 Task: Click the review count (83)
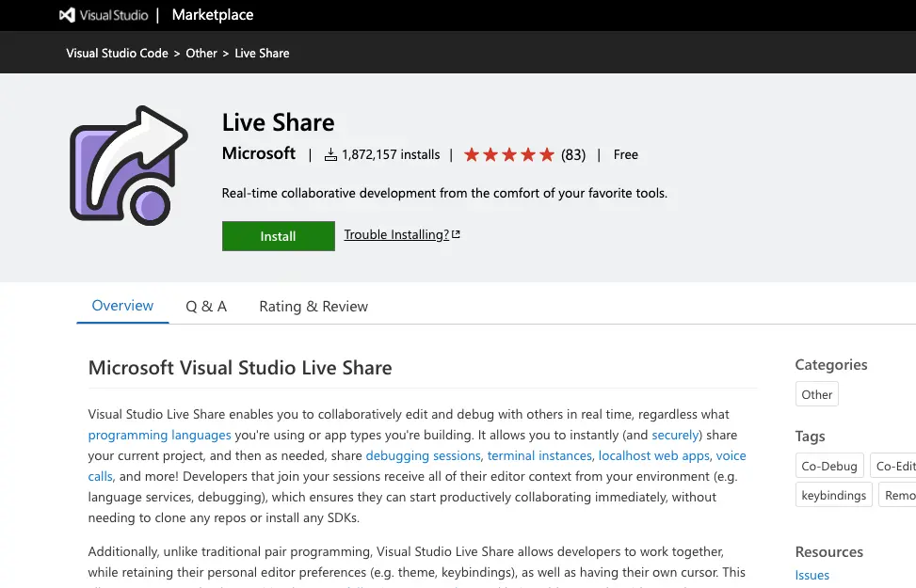(x=573, y=154)
